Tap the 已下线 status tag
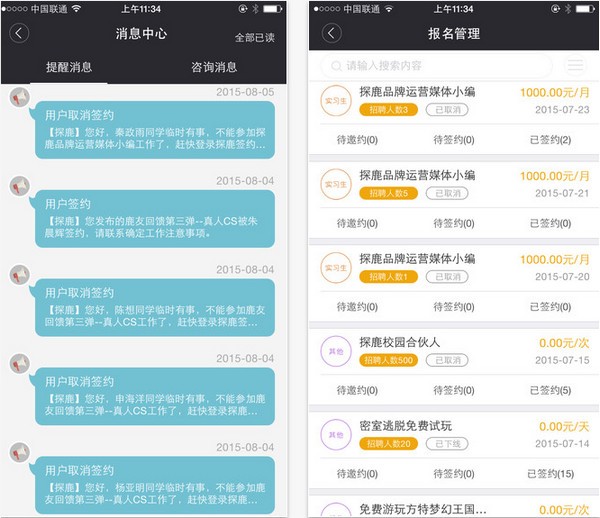600x518 pixels. pos(446,443)
